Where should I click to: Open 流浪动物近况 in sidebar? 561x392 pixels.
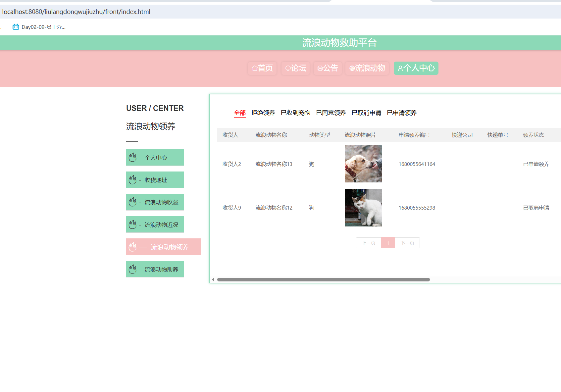[155, 224]
